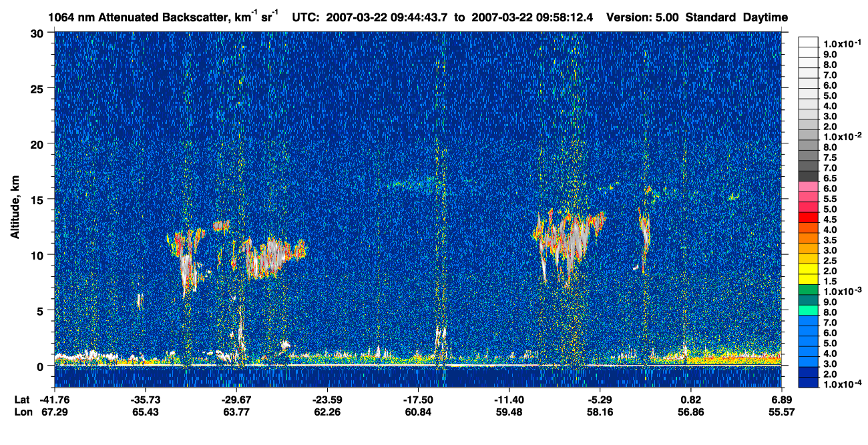Screen dimensions: 868x445
Task: Click longitude value '60.84'
Action: click(417, 412)
